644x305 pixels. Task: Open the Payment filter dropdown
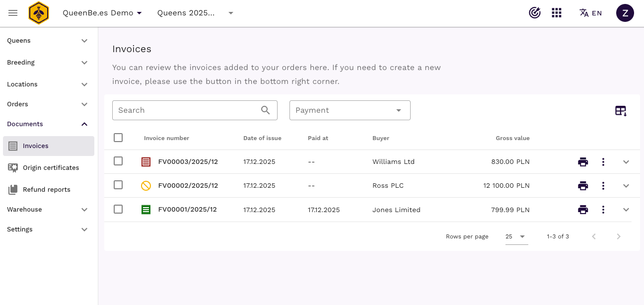(350, 110)
